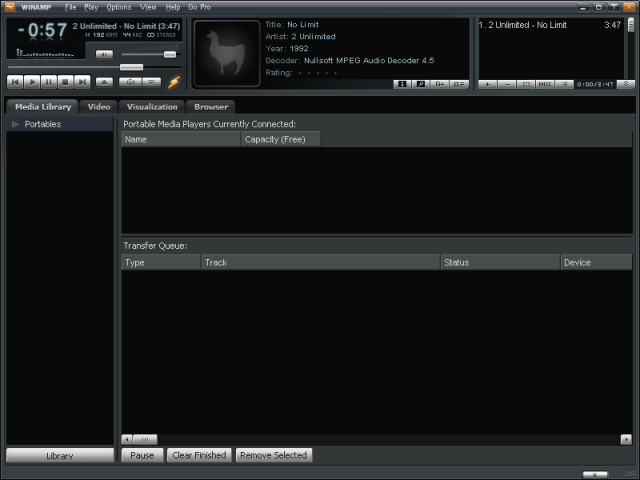Click the llama album art thumbnail
Screen dimensions: 640x480
point(227,53)
